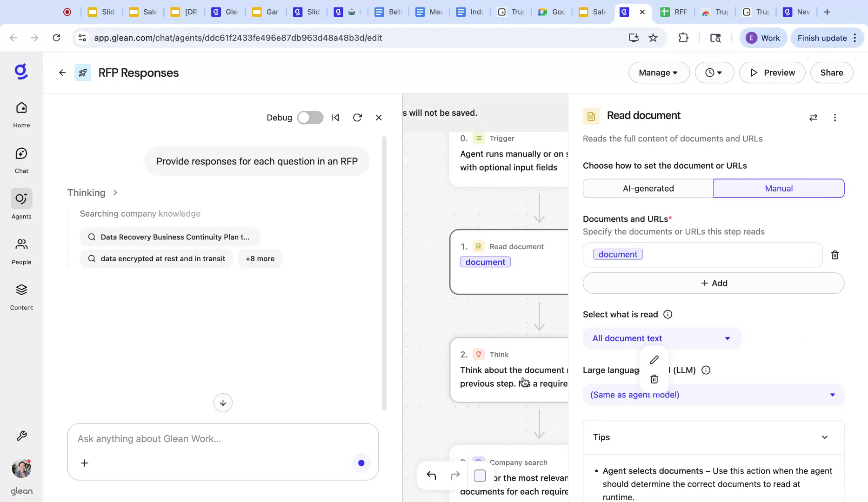Viewport: 868px width, 502px height.
Task: Select the AI-generated option
Action: tap(648, 188)
